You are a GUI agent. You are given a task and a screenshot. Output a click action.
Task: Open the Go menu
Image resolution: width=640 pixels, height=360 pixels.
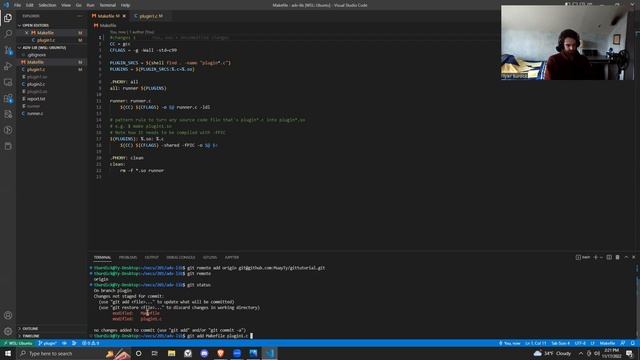click(x=78, y=5)
